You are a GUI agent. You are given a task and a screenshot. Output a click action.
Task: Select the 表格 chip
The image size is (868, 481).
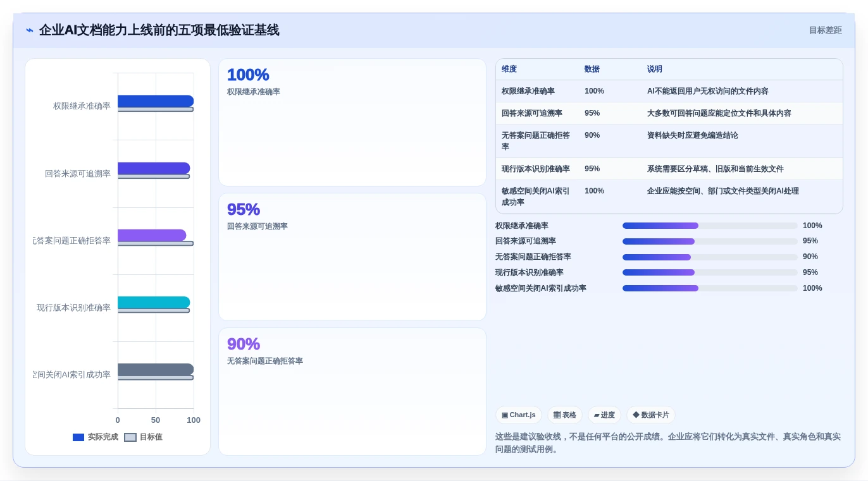565,415
